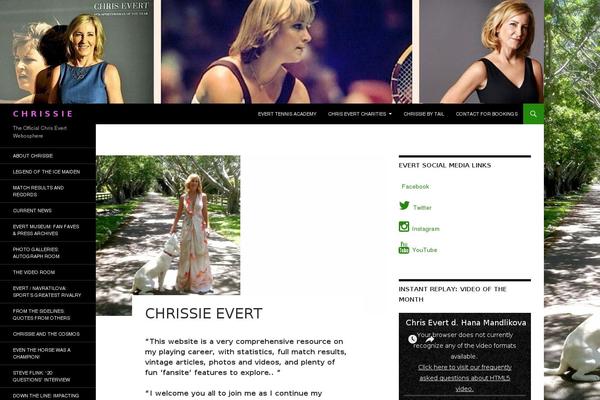600x400 pixels.
Task: Open Chrissie and the Cosmos page
Action: (x=48, y=334)
